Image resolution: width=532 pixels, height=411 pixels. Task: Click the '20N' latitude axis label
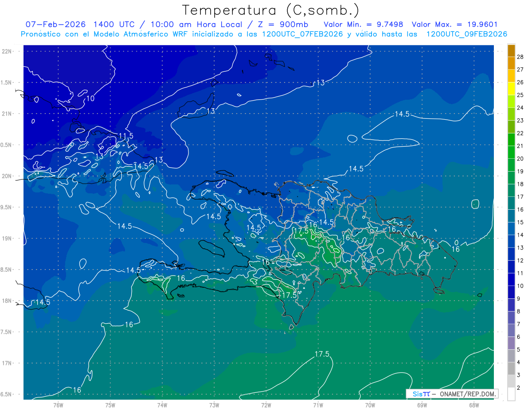8,176
